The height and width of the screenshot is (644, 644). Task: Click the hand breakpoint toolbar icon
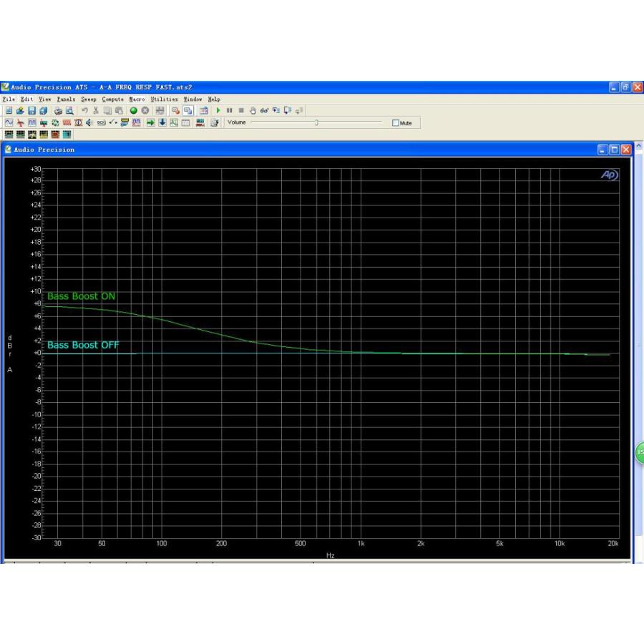click(x=253, y=110)
